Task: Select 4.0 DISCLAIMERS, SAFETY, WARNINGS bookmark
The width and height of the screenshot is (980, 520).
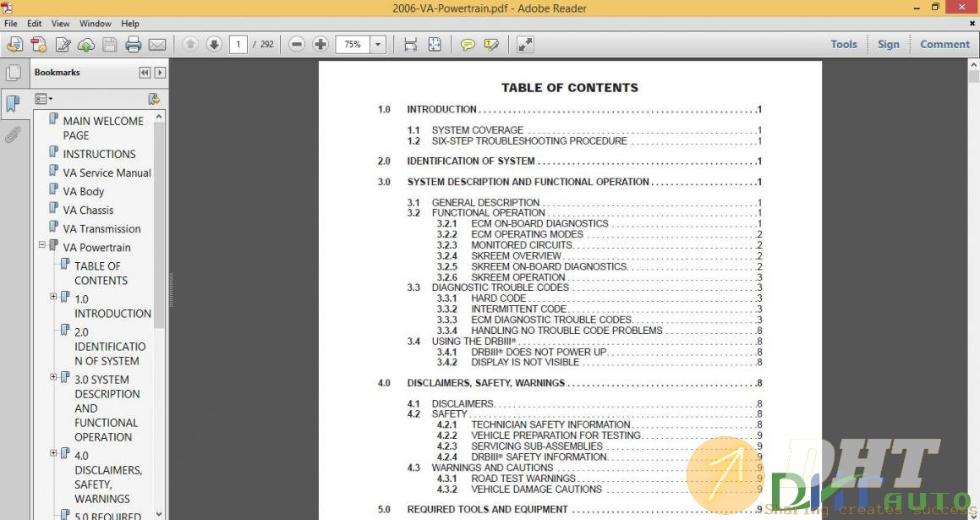Action: click(108, 477)
